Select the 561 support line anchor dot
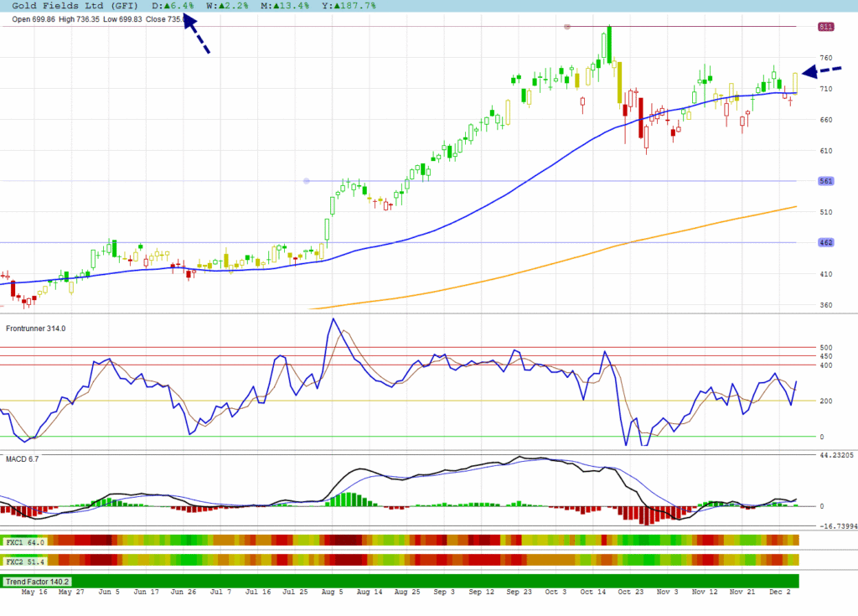 click(306, 181)
